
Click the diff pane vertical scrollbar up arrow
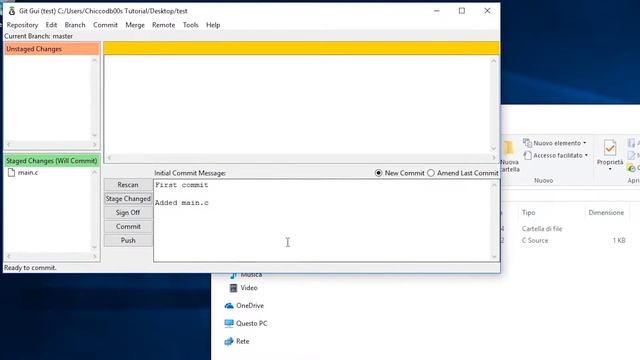click(x=494, y=61)
